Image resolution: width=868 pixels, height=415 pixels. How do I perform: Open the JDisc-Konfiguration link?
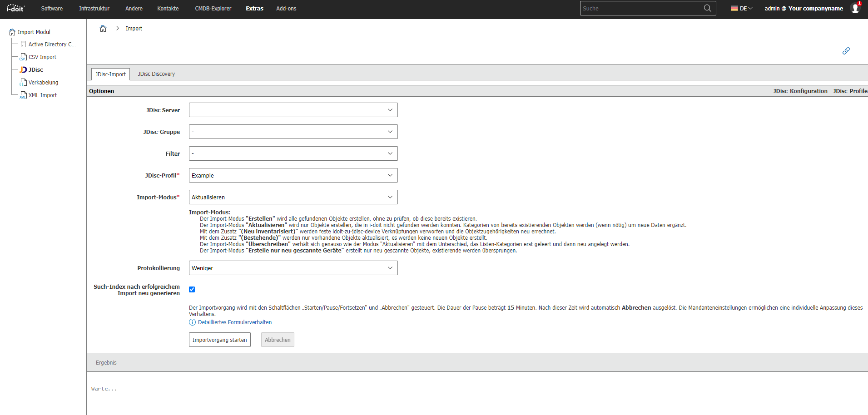(800, 91)
